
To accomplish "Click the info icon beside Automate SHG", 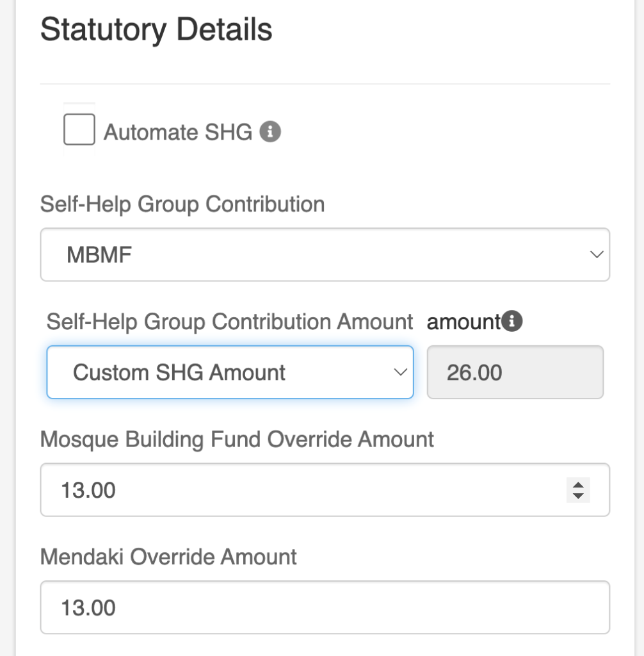I will [x=270, y=133].
